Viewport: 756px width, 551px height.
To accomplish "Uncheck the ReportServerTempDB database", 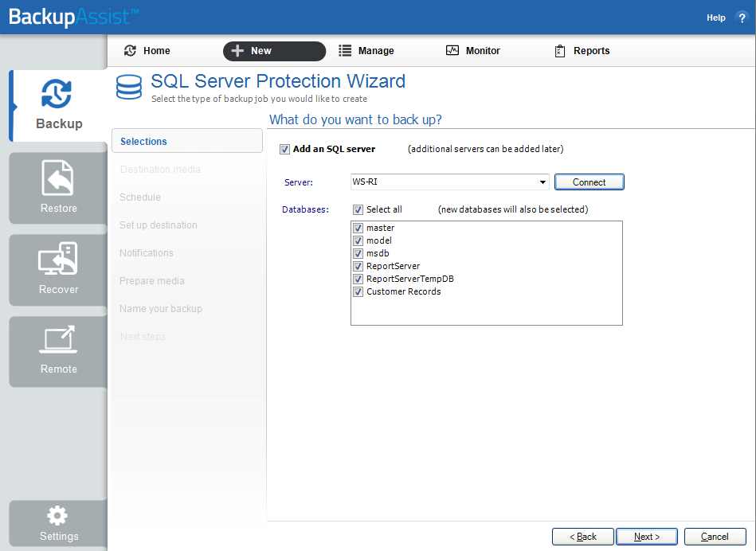I will (x=358, y=279).
